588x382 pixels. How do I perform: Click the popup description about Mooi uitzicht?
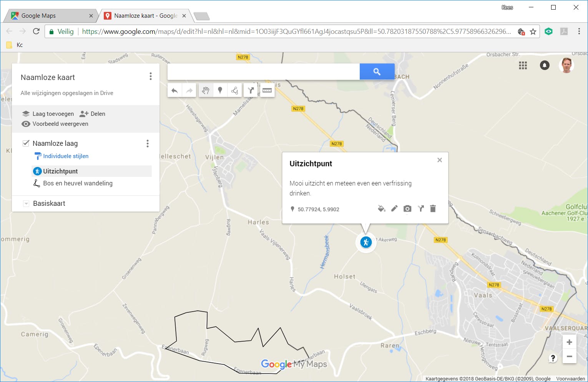(350, 188)
